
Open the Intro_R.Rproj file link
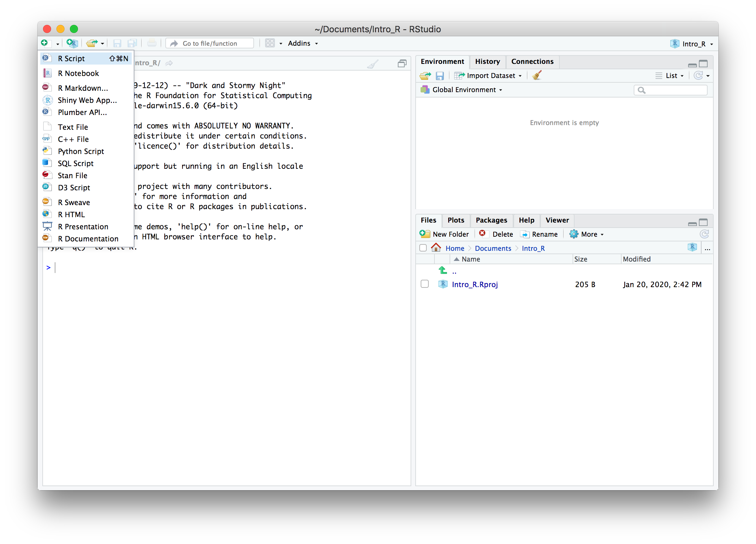point(475,284)
